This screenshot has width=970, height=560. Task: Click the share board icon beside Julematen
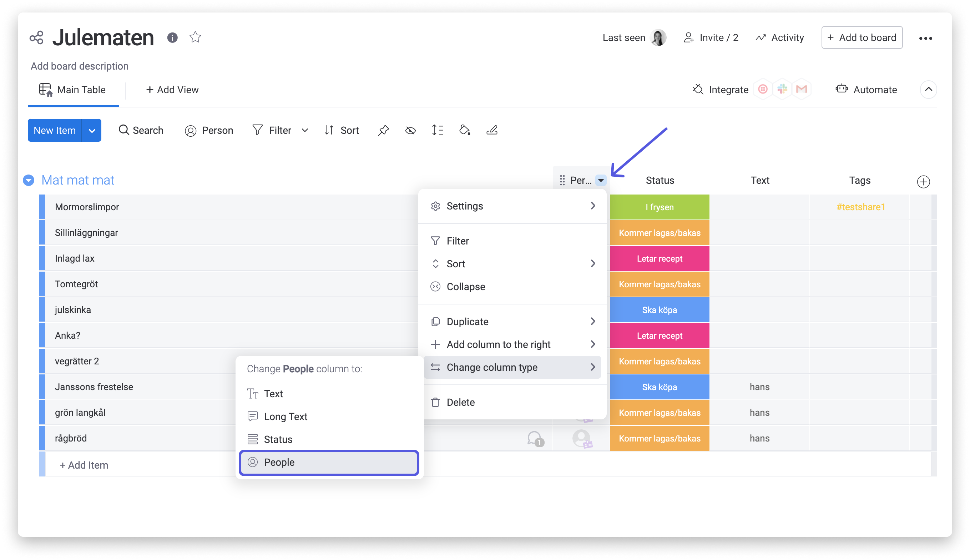[36, 38]
